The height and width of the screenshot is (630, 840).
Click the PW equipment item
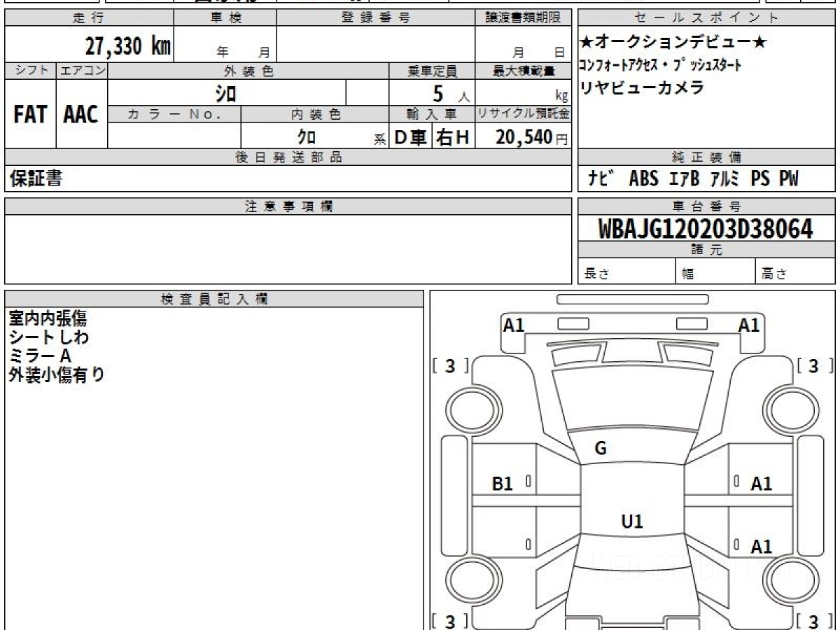[x=789, y=179]
